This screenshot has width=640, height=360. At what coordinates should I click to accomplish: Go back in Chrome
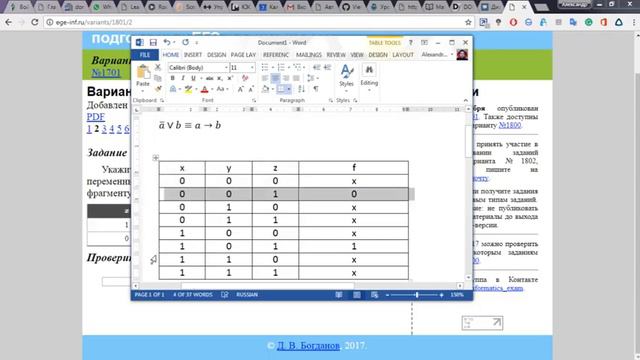pos(9,22)
